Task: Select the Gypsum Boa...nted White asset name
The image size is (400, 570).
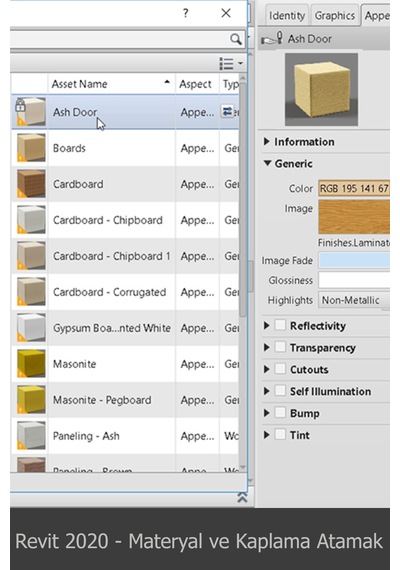Action: coord(112,328)
